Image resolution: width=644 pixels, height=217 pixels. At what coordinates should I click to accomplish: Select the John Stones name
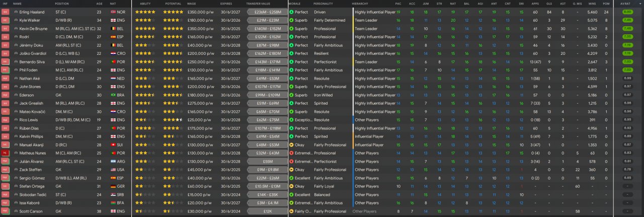point(29,86)
